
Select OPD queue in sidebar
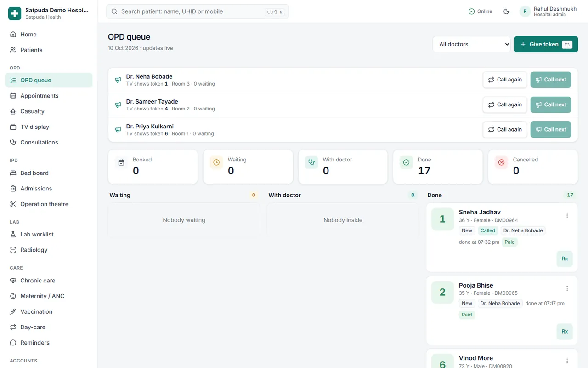(x=49, y=80)
